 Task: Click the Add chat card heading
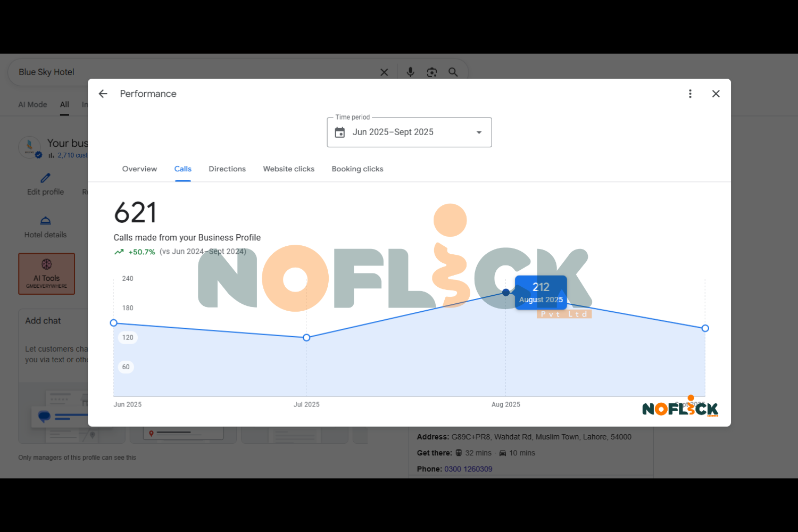click(x=43, y=321)
